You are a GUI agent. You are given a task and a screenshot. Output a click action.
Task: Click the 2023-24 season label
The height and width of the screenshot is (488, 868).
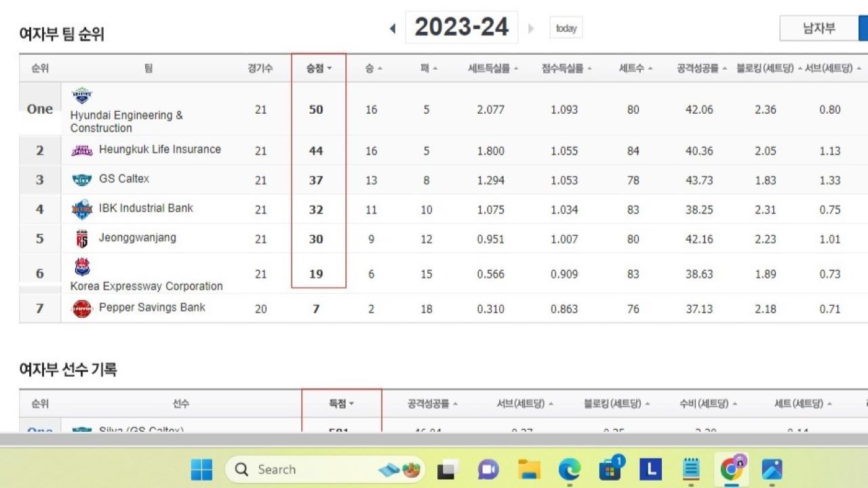[462, 27]
